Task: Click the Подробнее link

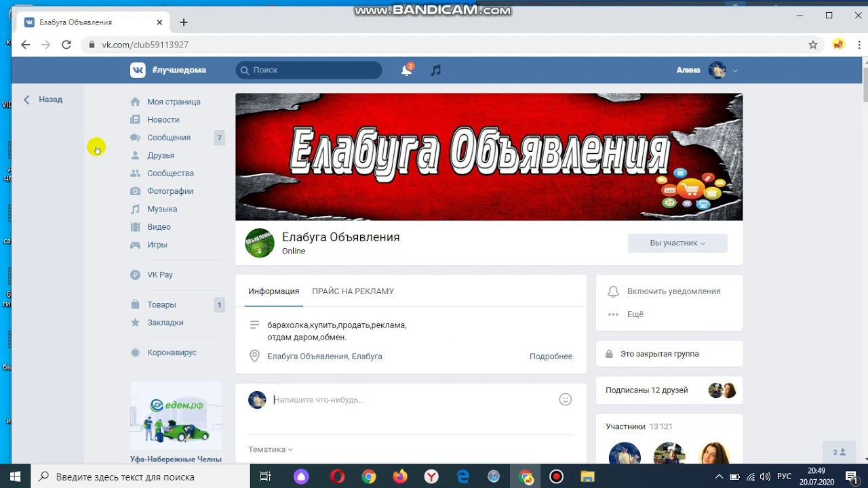Action: 551,357
